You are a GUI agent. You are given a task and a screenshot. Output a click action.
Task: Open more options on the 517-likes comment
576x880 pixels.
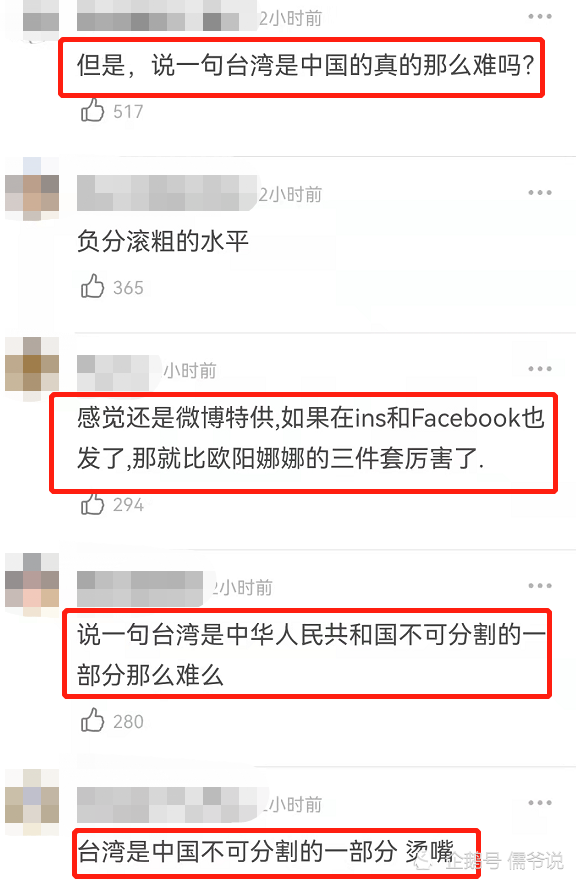540,17
